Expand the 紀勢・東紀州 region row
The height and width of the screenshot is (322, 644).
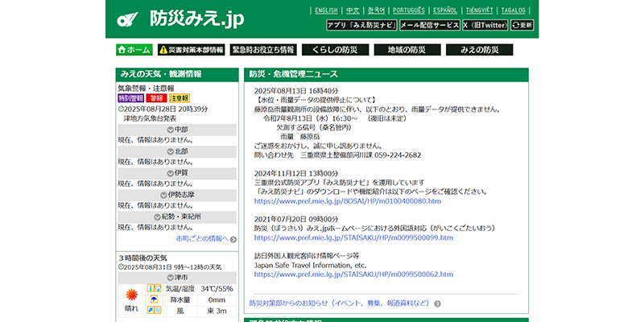[x=177, y=217]
